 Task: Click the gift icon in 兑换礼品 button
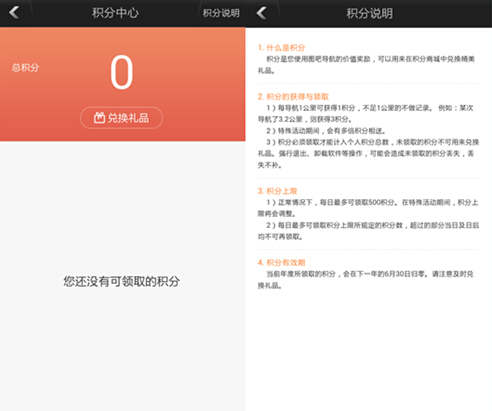point(99,118)
